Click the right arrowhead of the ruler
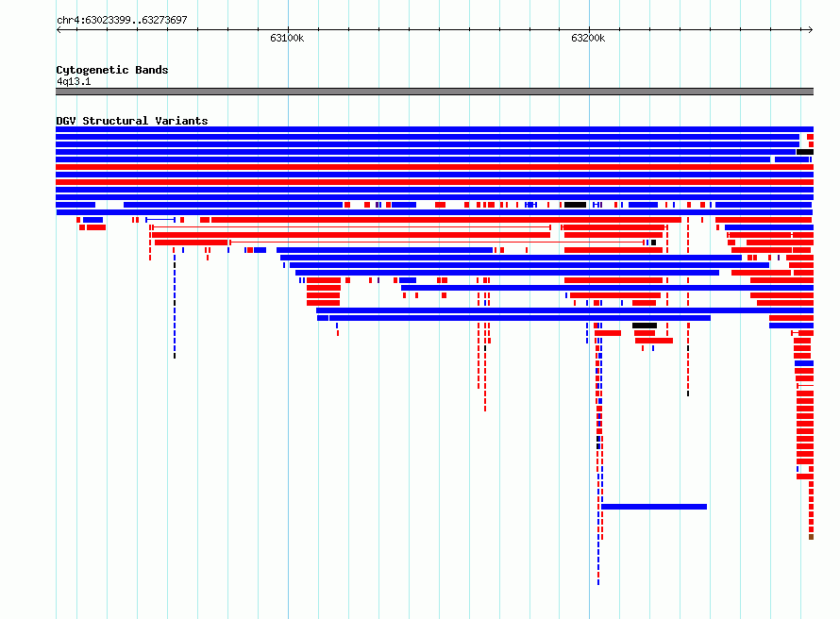The image size is (840, 619). click(810, 29)
